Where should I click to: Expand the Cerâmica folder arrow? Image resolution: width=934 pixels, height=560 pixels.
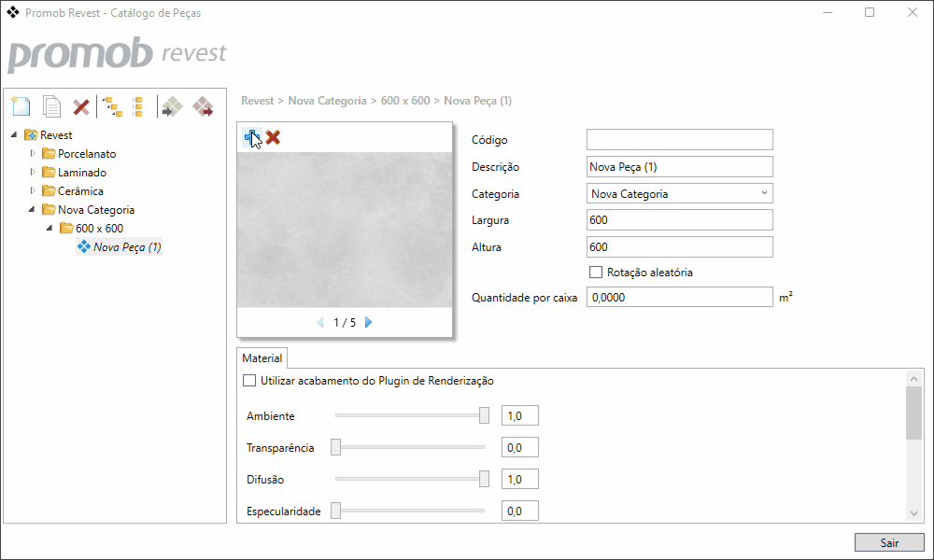tap(34, 190)
